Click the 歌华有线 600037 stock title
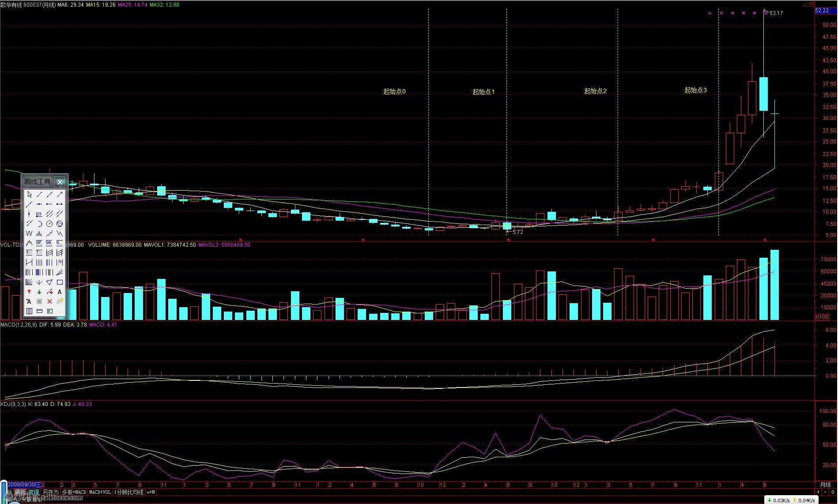The height and width of the screenshot is (504, 838). (x=28, y=5)
